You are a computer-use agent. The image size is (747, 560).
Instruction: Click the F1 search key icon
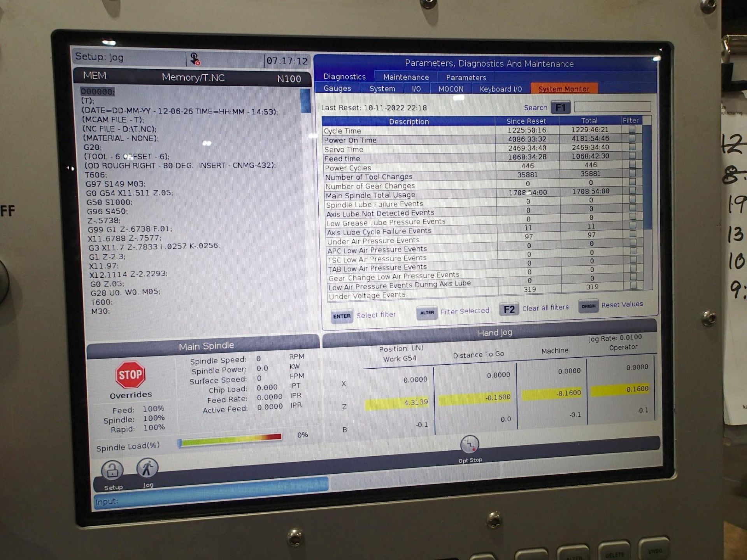pyautogui.click(x=560, y=107)
